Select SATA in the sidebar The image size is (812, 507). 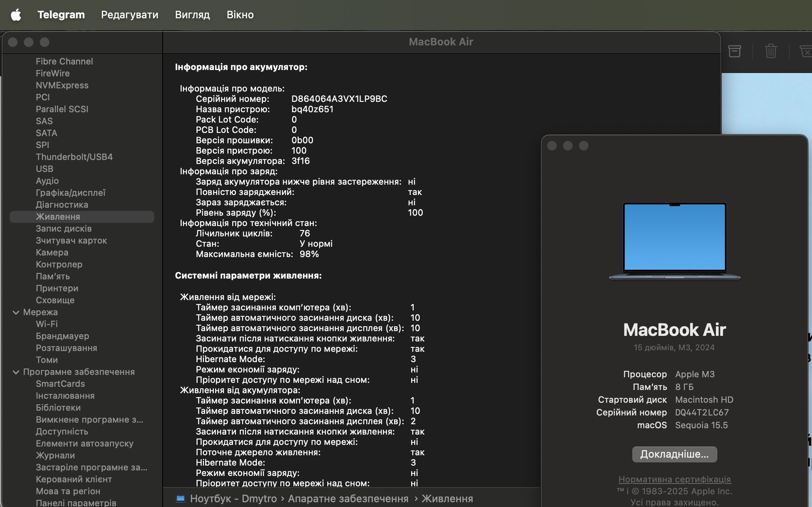coord(47,133)
